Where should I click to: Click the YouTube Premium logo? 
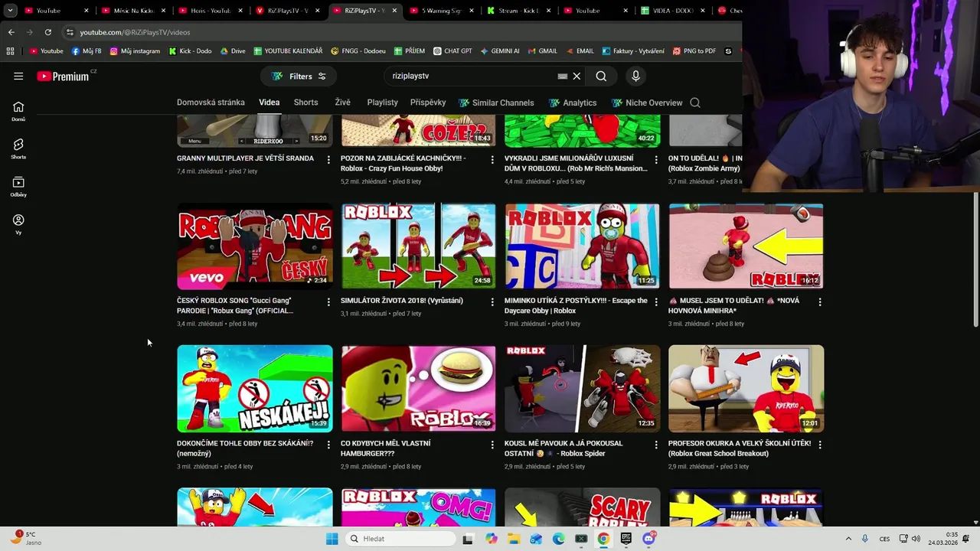tap(63, 76)
